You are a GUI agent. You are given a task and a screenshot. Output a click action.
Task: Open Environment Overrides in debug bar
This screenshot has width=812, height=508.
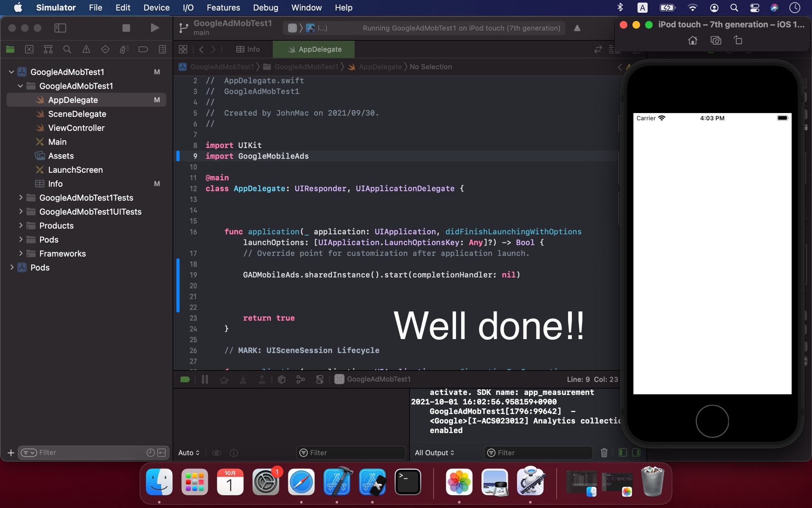pyautogui.click(x=320, y=380)
